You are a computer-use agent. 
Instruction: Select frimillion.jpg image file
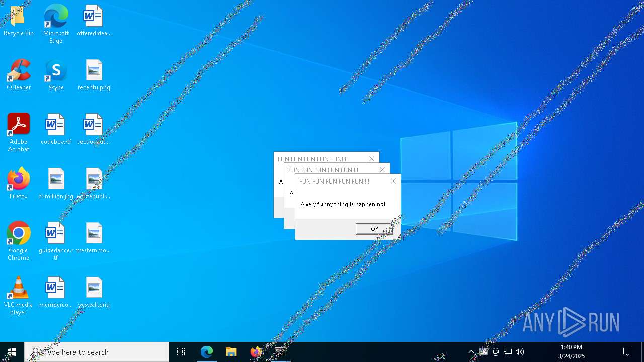click(56, 184)
